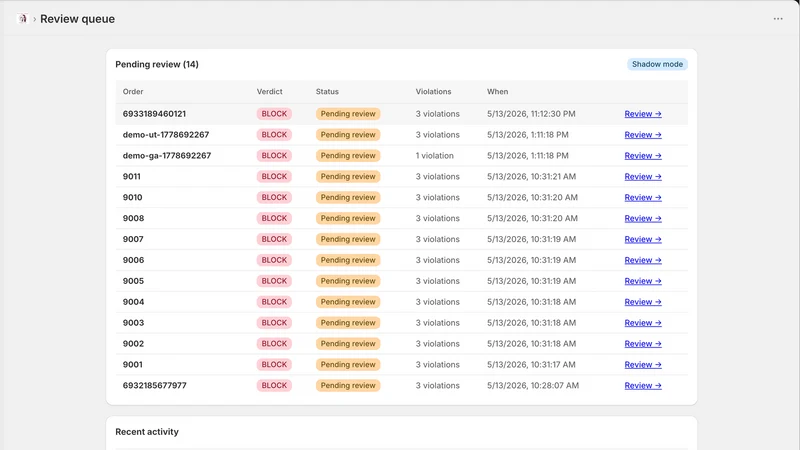Select order number 9006
Image resolution: width=800 pixels, height=450 pixels.
click(x=133, y=260)
